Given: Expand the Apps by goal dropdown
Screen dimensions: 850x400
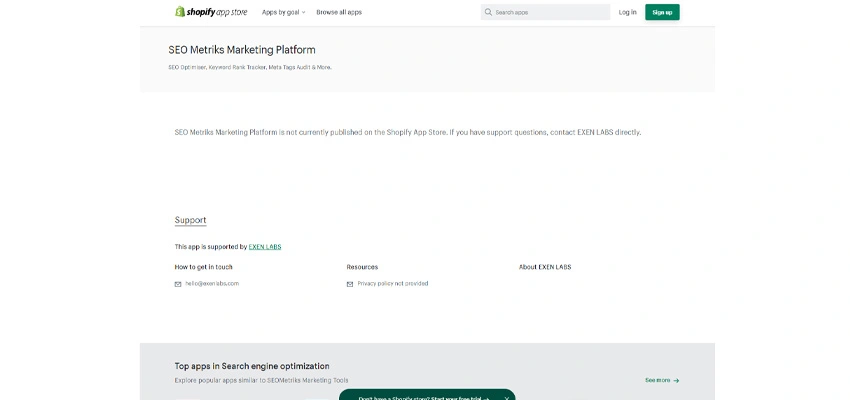Looking at the screenshot, I should [x=283, y=12].
